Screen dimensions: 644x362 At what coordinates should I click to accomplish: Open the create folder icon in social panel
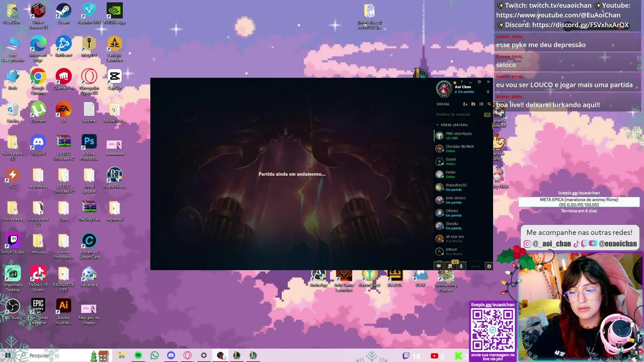473,104
